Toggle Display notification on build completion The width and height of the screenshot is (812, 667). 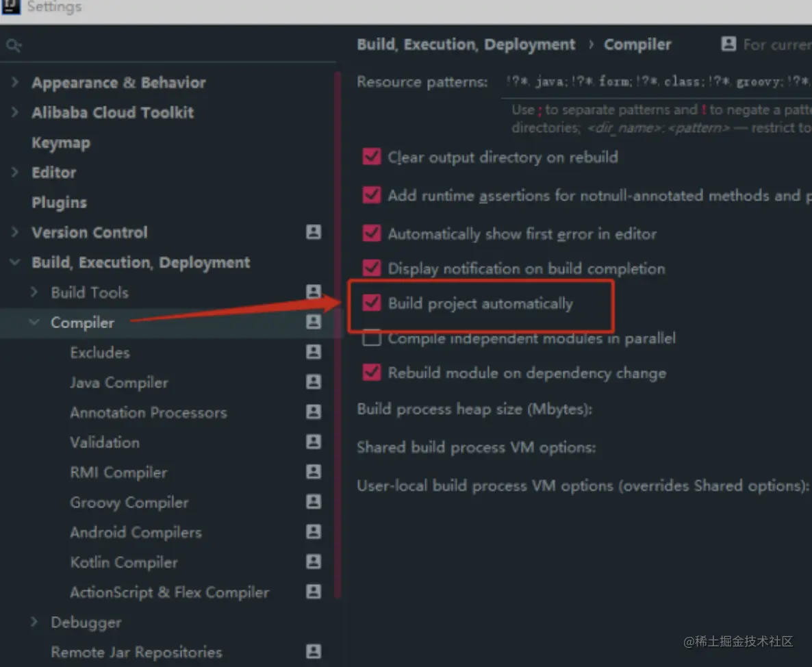click(371, 268)
